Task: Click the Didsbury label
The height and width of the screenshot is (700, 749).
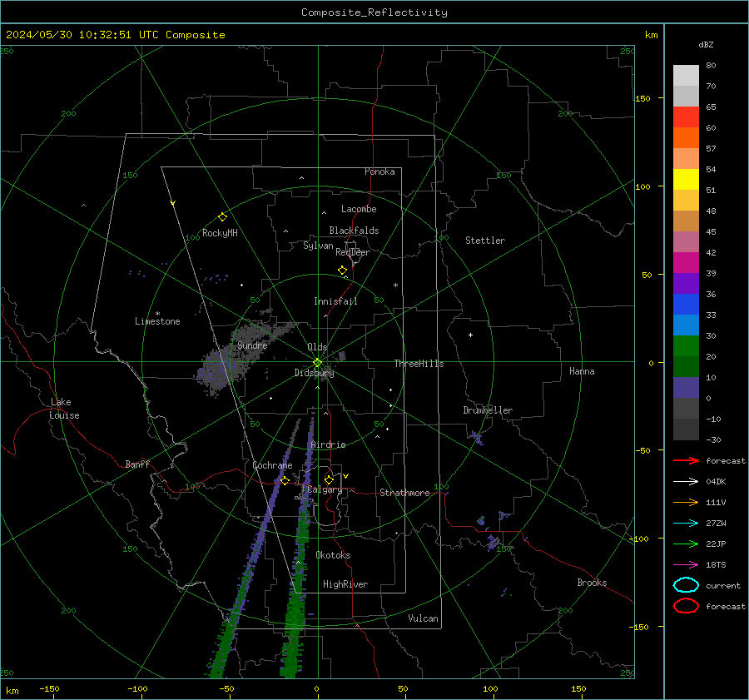Action: (314, 373)
